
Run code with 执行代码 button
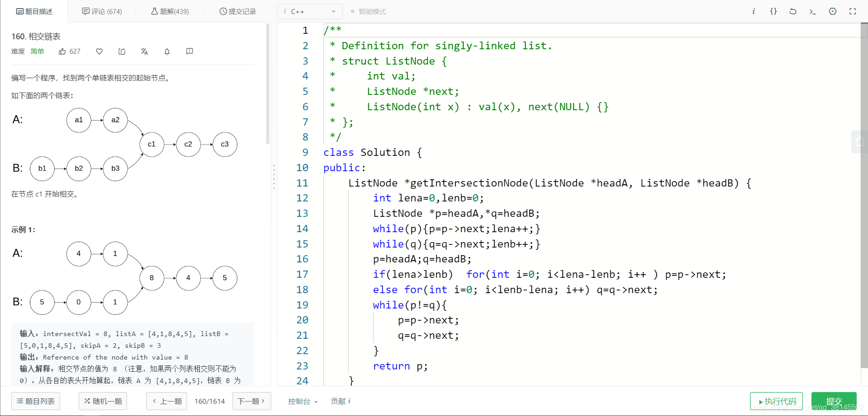pyautogui.click(x=776, y=401)
